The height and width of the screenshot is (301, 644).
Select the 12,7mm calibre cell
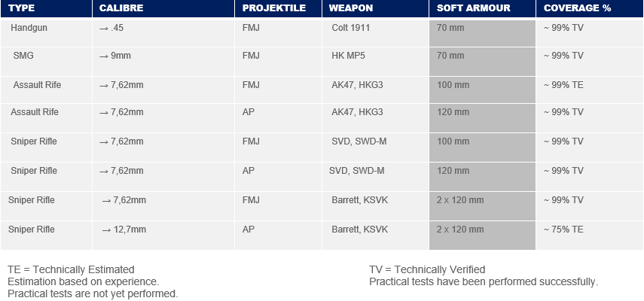click(x=163, y=236)
